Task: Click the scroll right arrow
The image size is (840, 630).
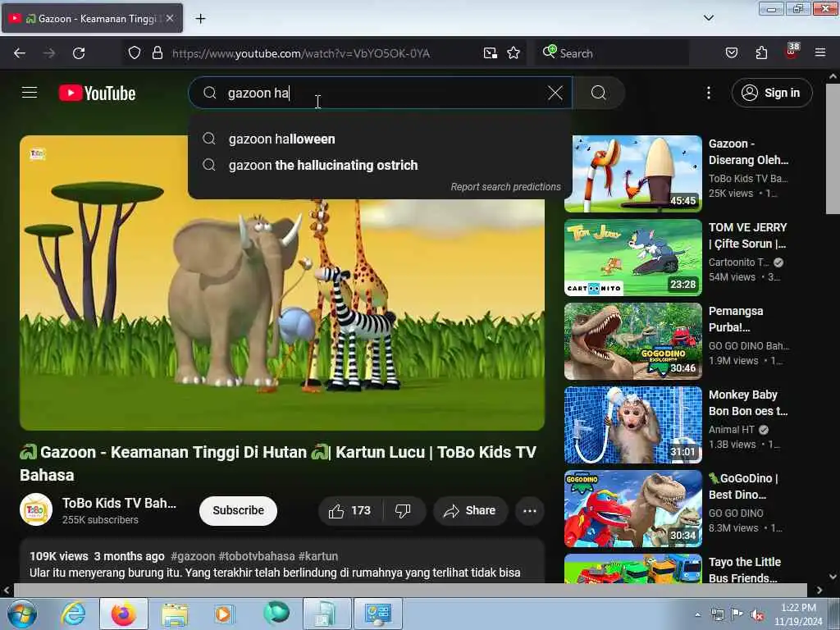Action: pyautogui.click(x=819, y=591)
